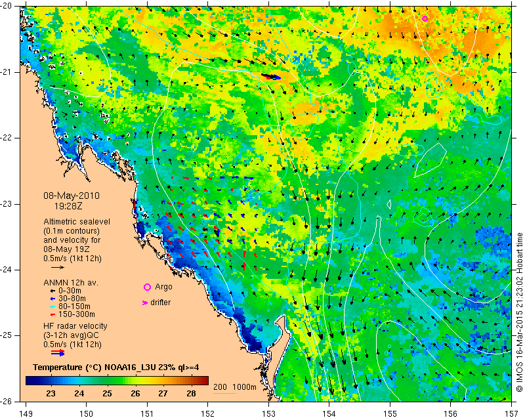Image resolution: width=525 pixels, height=420 pixels.
Task: Click the 'HF radar velocity' text
Action: [75, 326]
